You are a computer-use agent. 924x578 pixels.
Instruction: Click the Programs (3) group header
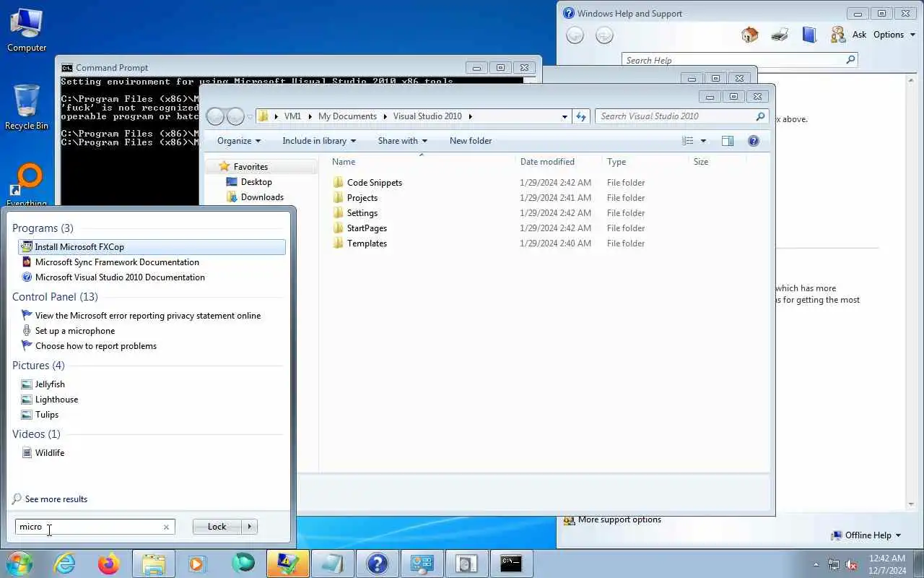coord(43,228)
